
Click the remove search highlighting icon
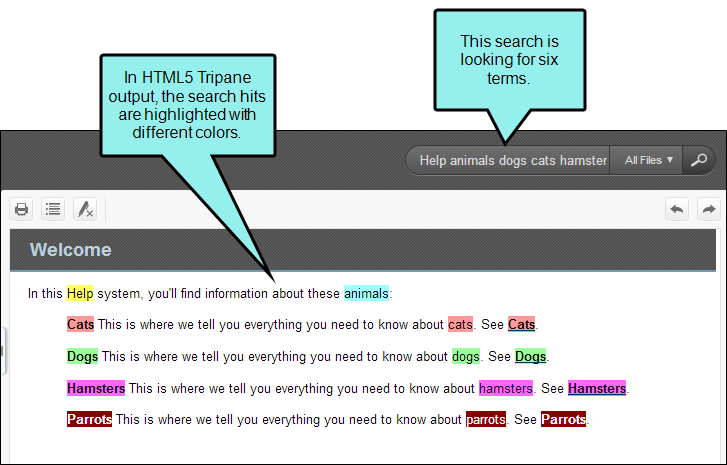click(85, 209)
